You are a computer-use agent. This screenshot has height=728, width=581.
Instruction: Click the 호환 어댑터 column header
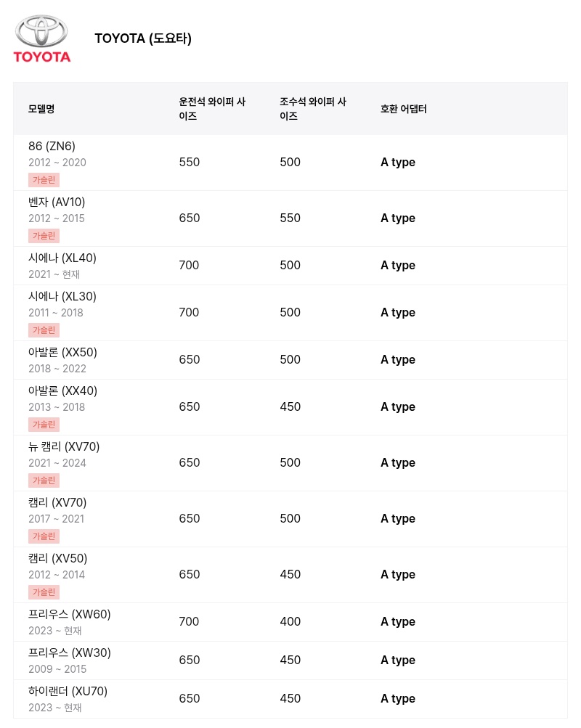(x=404, y=109)
